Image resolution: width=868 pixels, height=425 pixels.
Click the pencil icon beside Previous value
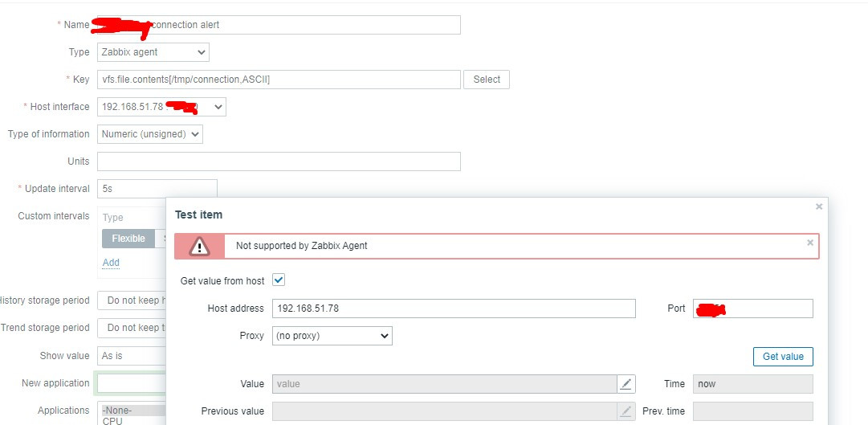pos(626,411)
